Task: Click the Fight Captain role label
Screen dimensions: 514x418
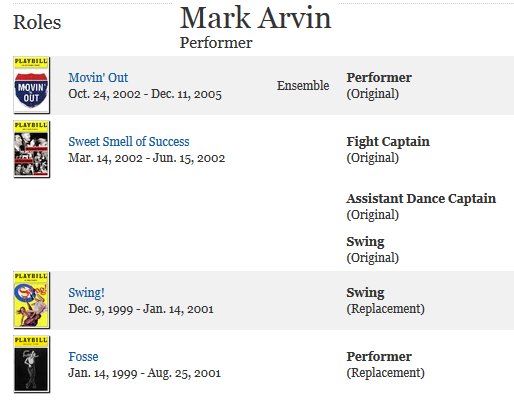Action: point(388,141)
